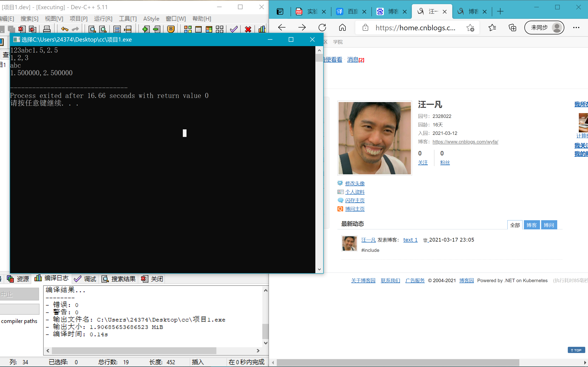Click the red X stop execution icon
Image resolution: width=588 pixels, height=367 pixels.
(248, 29)
